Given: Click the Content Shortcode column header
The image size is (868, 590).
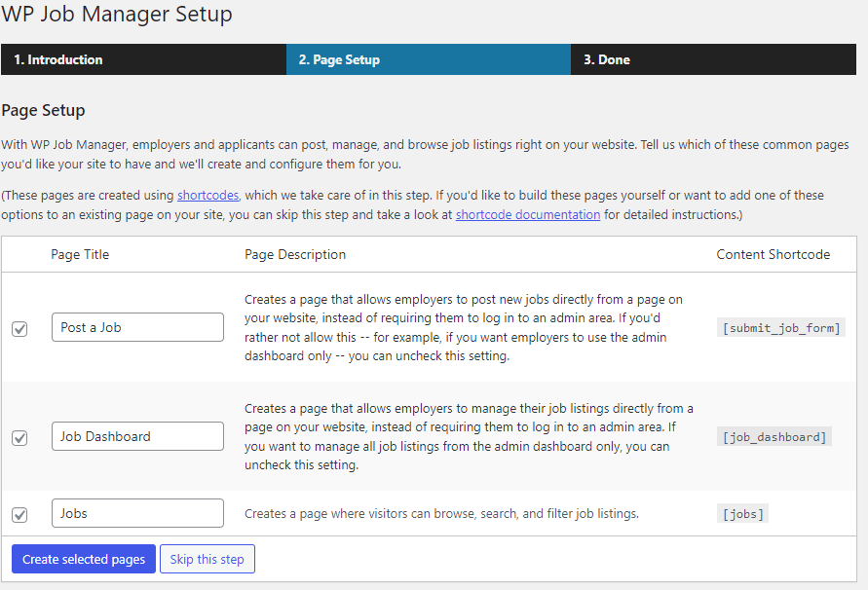Looking at the screenshot, I should [x=774, y=255].
